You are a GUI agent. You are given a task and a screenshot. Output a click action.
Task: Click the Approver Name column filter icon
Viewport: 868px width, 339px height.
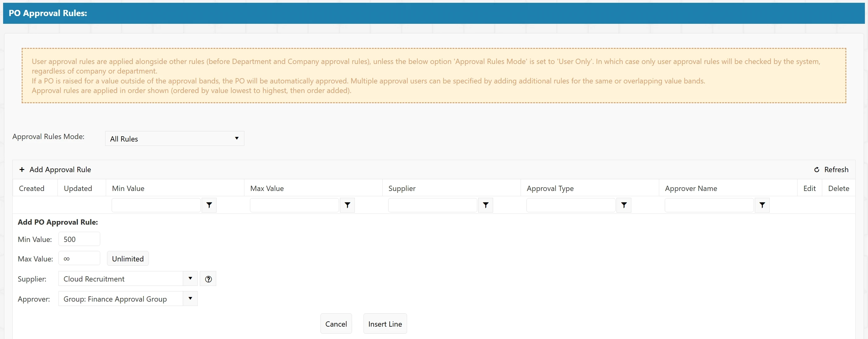click(762, 205)
